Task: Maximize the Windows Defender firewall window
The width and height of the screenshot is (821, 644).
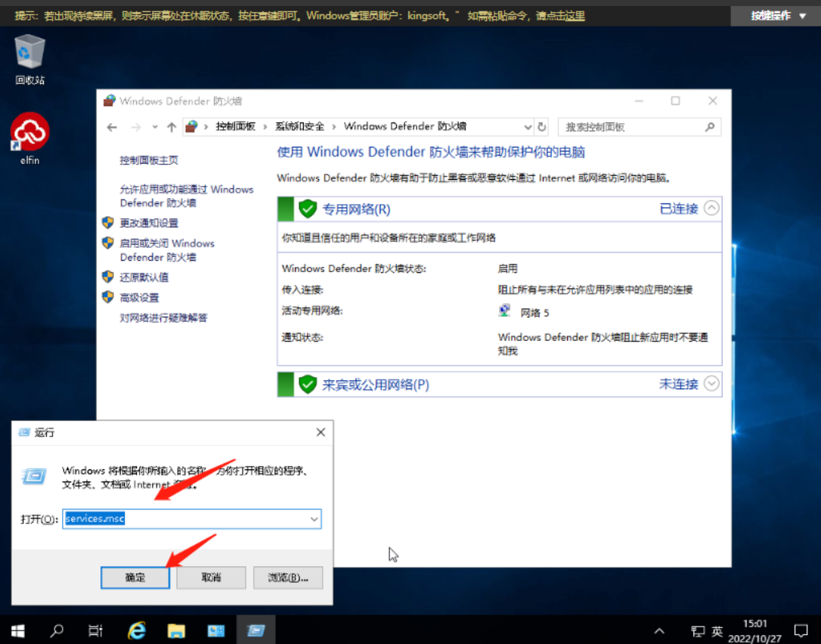Action: click(x=675, y=101)
